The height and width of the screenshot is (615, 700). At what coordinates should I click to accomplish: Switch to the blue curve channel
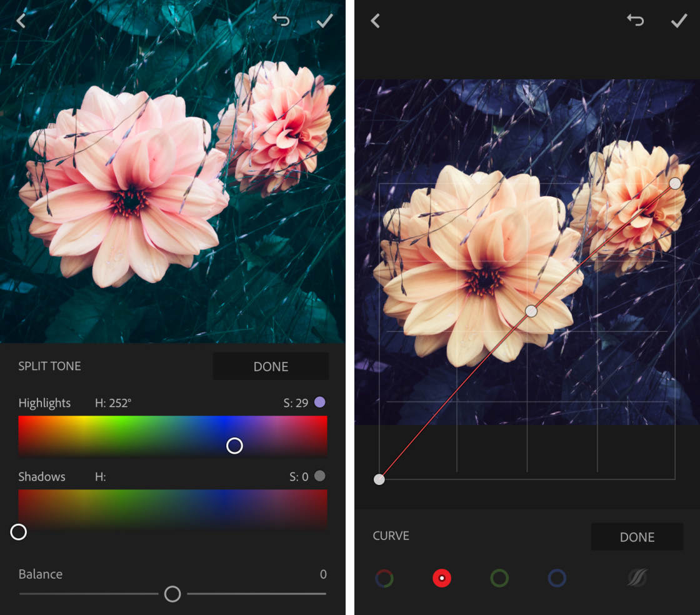click(x=557, y=578)
